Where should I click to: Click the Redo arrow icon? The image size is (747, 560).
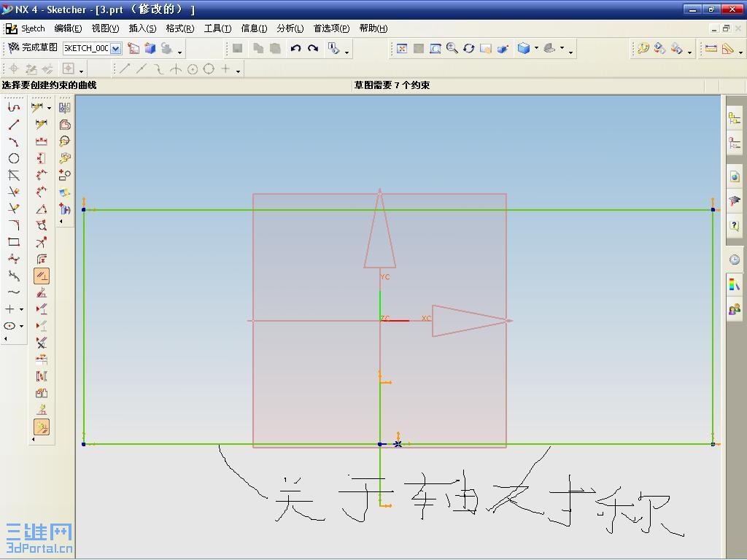pyautogui.click(x=313, y=48)
